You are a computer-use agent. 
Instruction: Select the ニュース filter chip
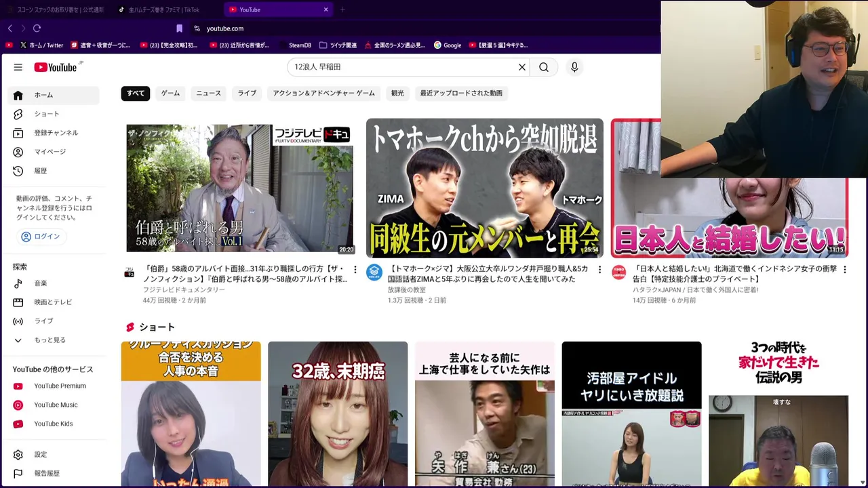coord(208,94)
